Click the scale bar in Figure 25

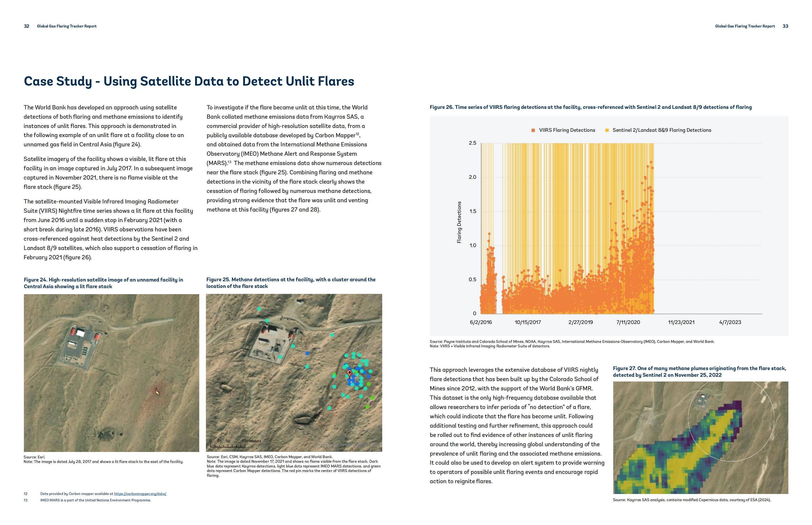pyautogui.click(x=235, y=444)
